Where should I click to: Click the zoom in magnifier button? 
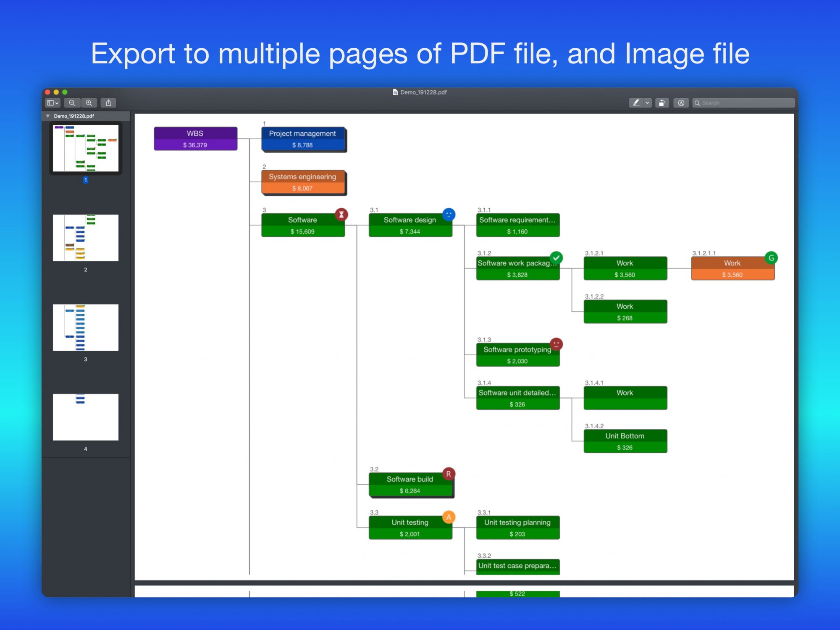point(89,103)
